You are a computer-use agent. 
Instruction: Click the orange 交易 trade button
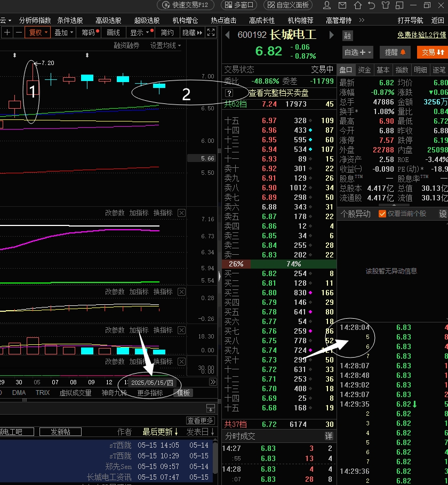coord(433,52)
